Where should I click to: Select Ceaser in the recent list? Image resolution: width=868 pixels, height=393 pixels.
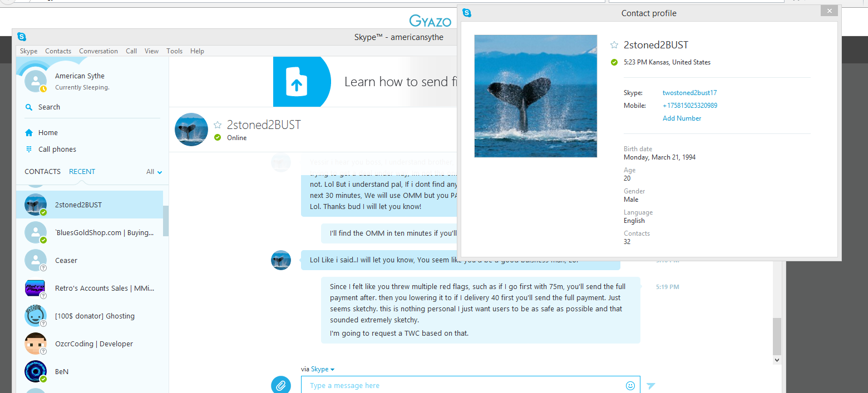pyautogui.click(x=90, y=260)
